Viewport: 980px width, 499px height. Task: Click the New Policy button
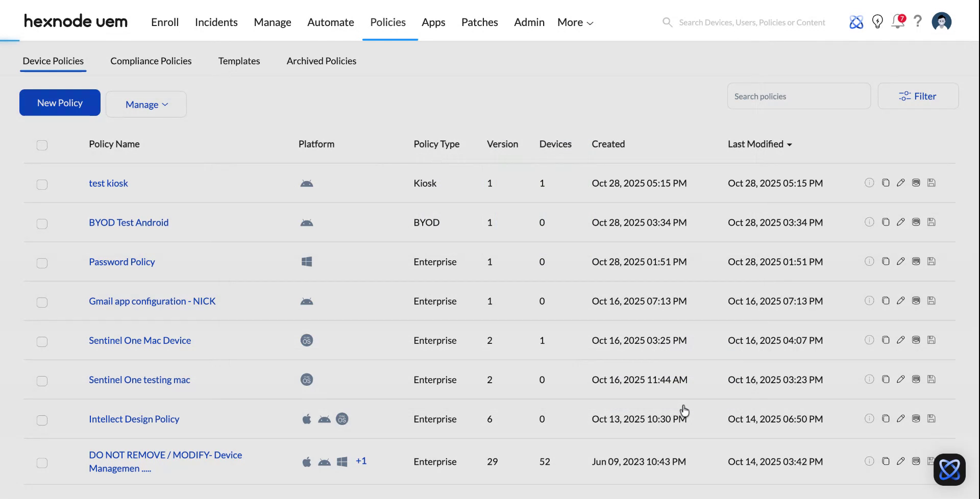tap(59, 102)
